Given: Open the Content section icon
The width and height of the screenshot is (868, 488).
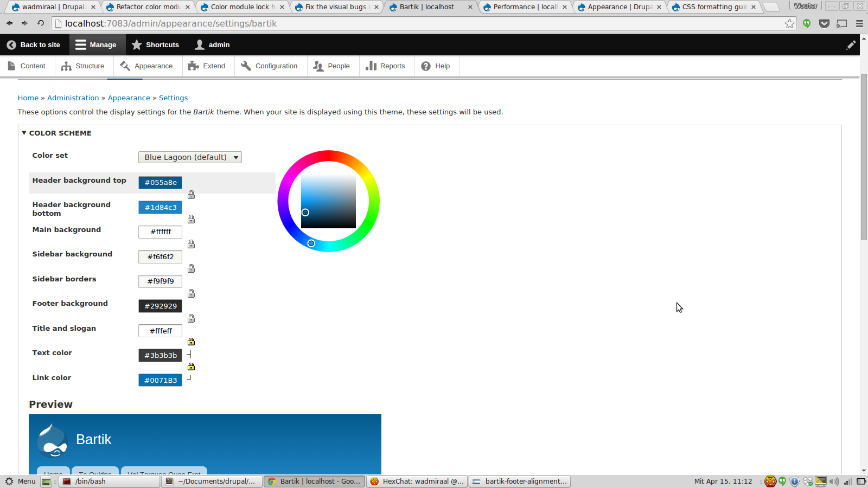Looking at the screenshot, I should pyautogui.click(x=12, y=66).
